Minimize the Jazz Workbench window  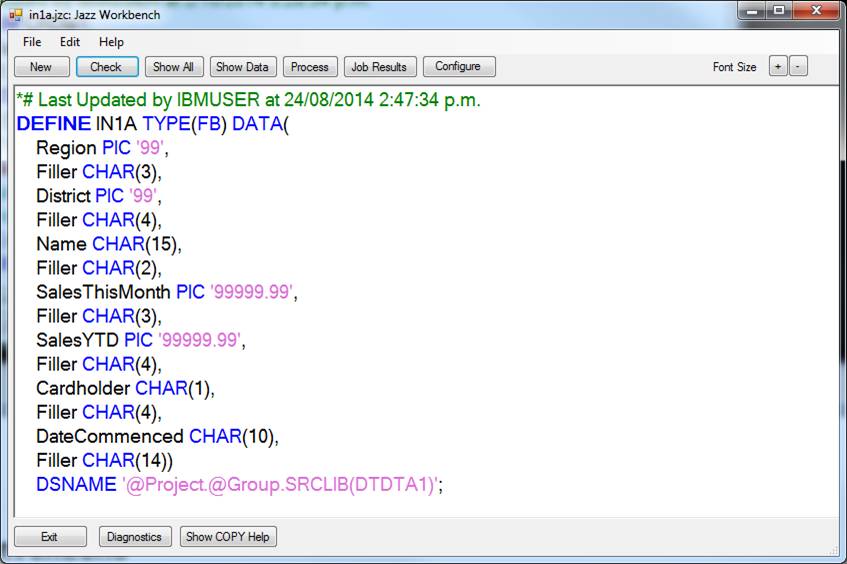pos(752,11)
